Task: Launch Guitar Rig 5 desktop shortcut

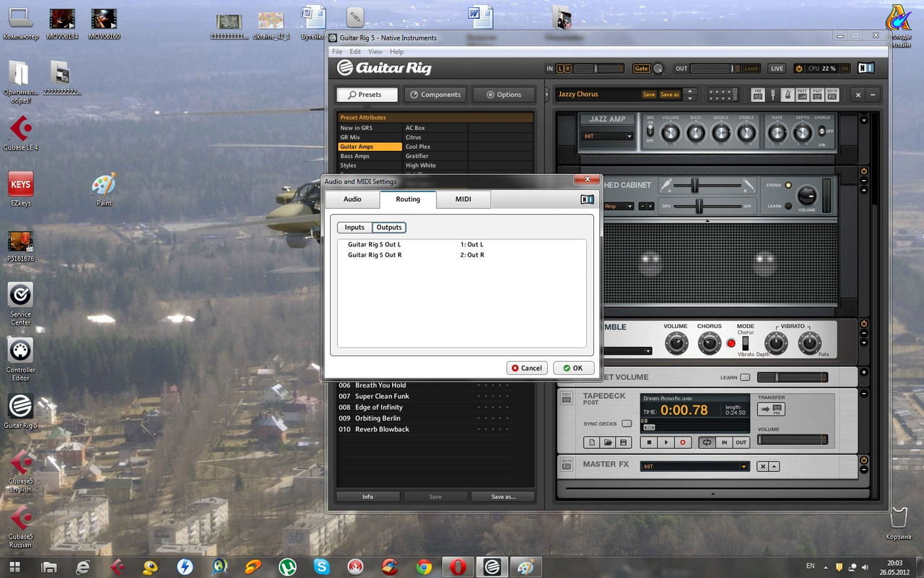Action: (20, 410)
